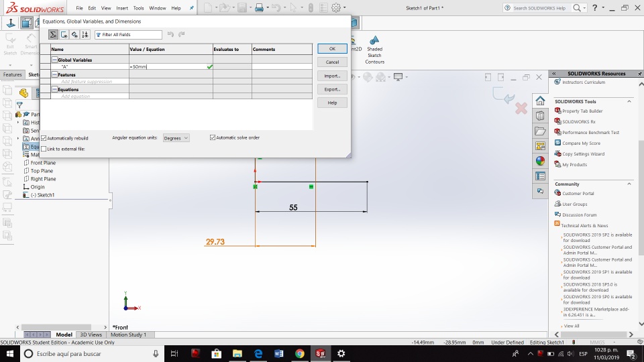Toggle Automatically rebuild checkbox
Screen dimensions: 644x362
[44, 138]
